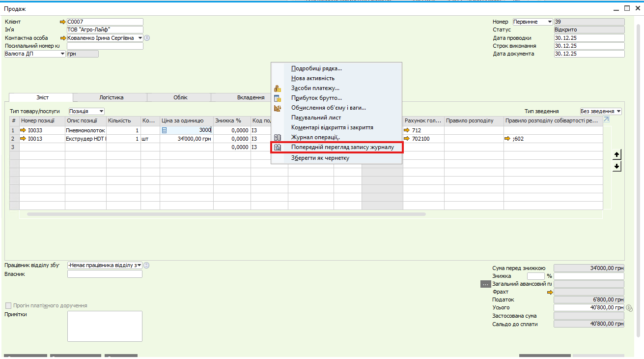
Task: Click the details icon next to contact person dropdown
Action: (x=147, y=38)
